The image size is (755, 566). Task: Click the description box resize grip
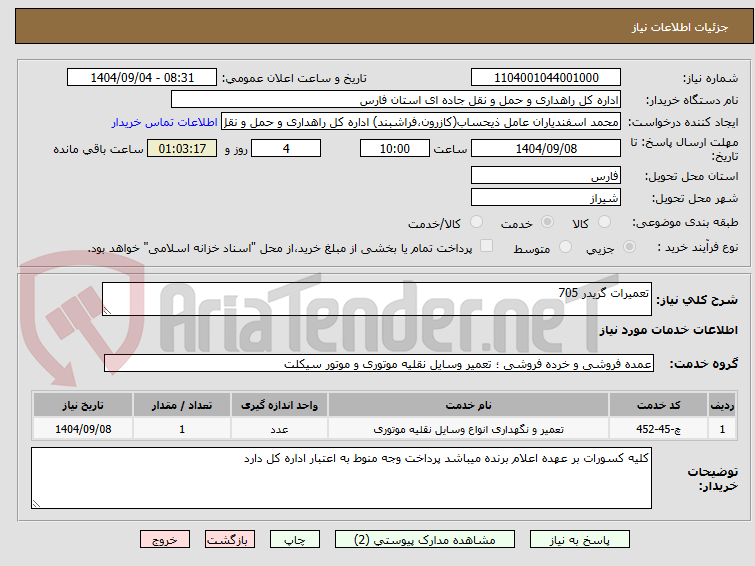coord(107,311)
